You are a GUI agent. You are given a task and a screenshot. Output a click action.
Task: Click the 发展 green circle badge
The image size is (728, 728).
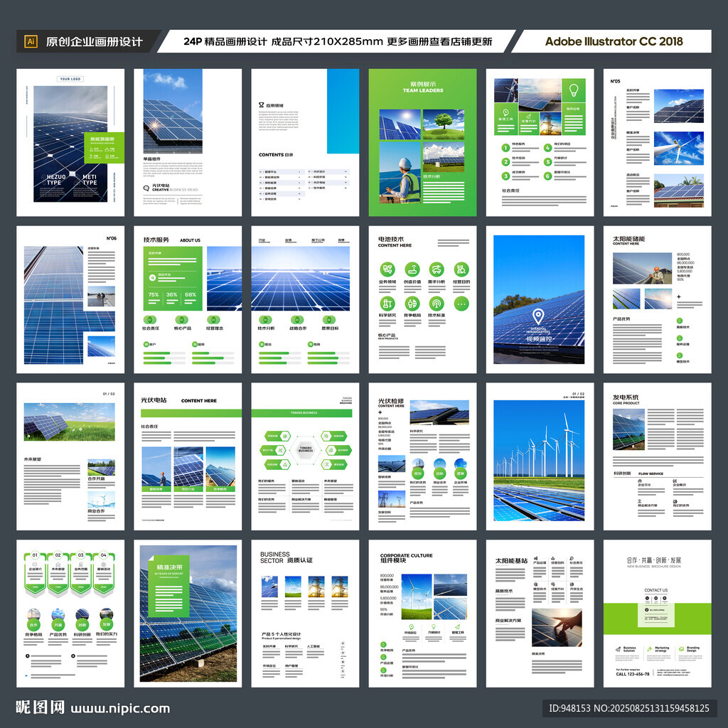(107, 624)
